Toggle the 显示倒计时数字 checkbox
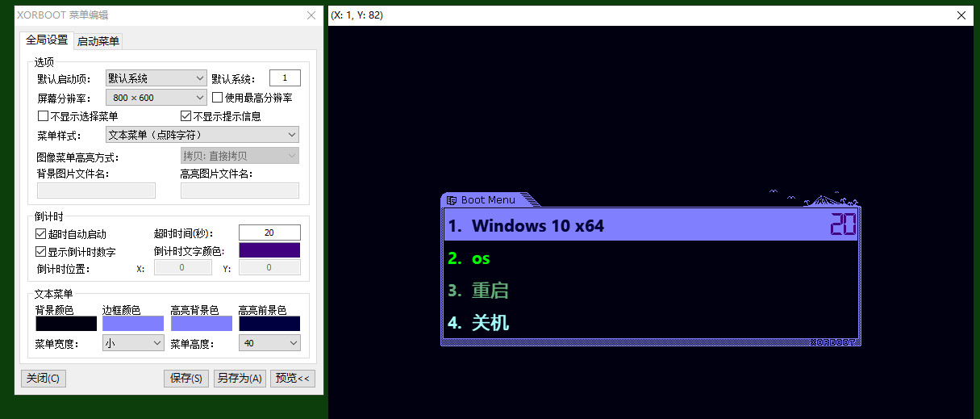The image size is (980, 419). (41, 252)
